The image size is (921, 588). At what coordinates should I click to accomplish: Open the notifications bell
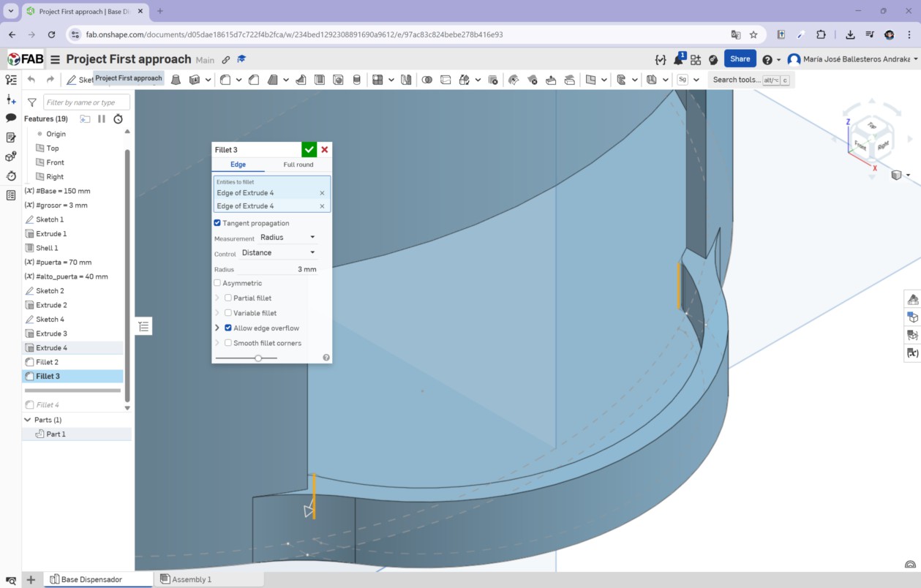678,59
